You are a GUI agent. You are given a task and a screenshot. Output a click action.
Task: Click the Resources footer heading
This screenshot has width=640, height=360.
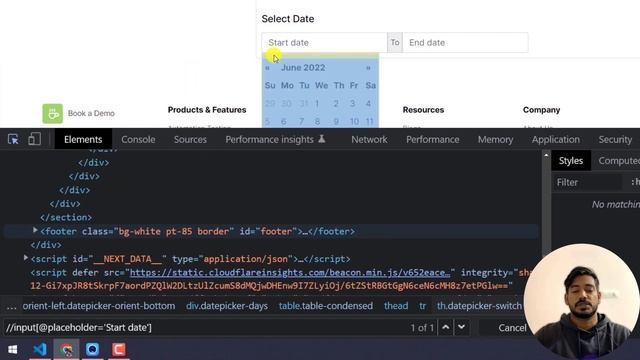pos(423,110)
